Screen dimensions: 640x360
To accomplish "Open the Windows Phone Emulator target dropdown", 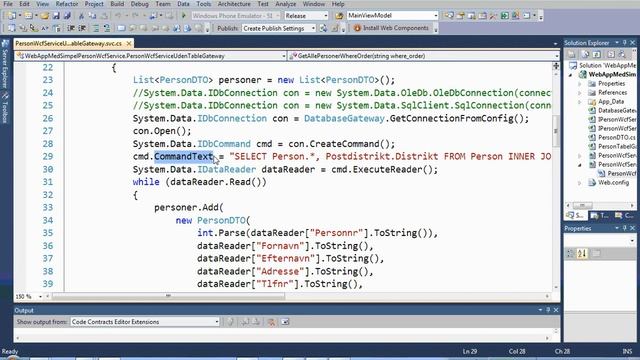I will (236, 16).
